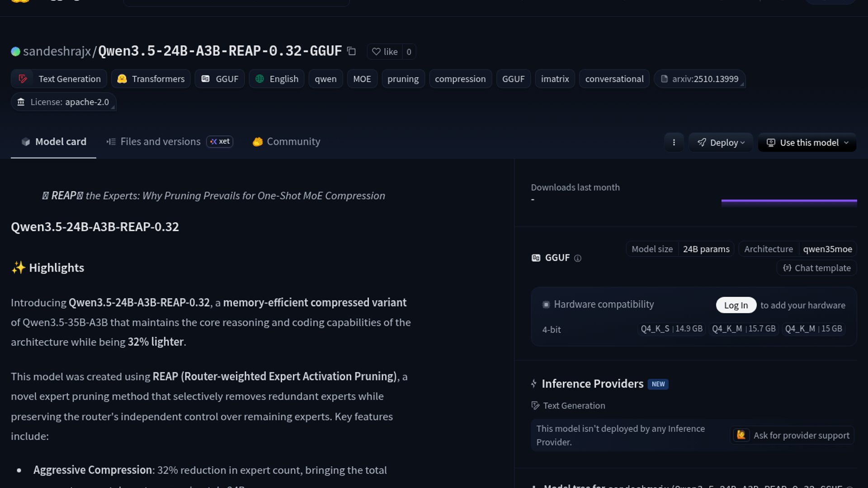The image size is (868, 488).
Task: Open the Chat template viewer
Action: (x=816, y=268)
